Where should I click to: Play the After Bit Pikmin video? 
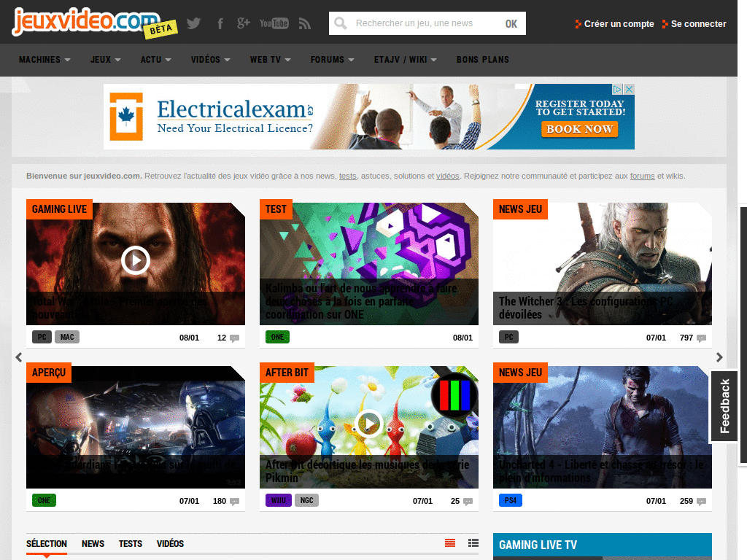(368, 424)
